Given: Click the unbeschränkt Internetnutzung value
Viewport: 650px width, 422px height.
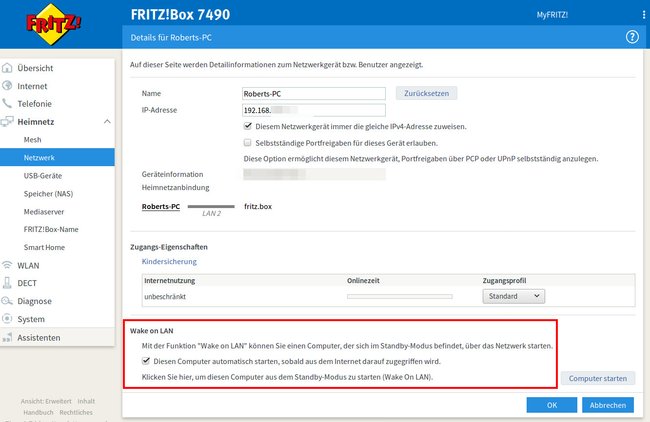Looking at the screenshot, I should pos(165,296).
